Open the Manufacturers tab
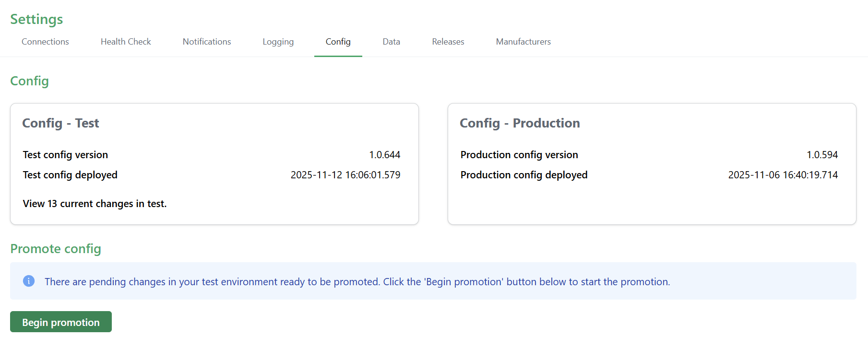Viewport: 868px width, 360px height. click(523, 42)
